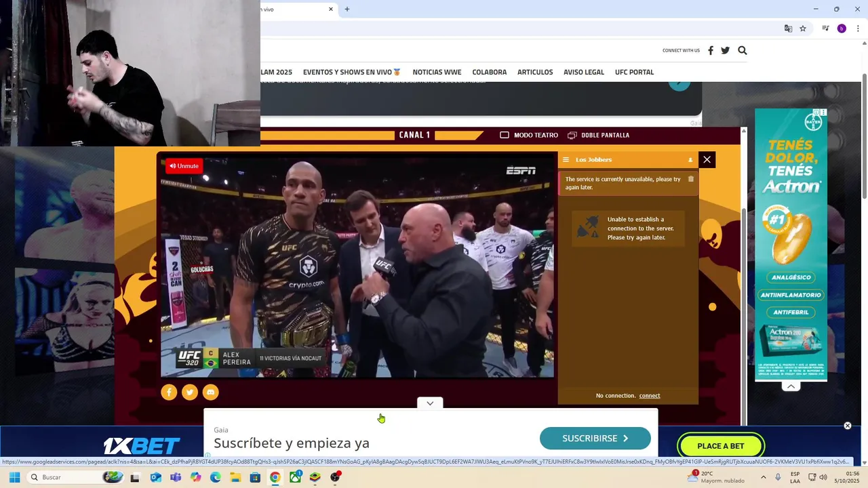The height and width of the screenshot is (488, 868).
Task: Open Microsoft Edge from the taskbar
Action: pyautogui.click(x=216, y=477)
